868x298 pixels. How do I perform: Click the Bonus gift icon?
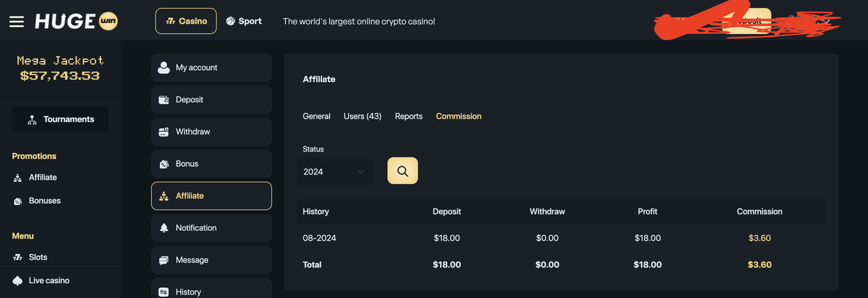click(x=163, y=164)
